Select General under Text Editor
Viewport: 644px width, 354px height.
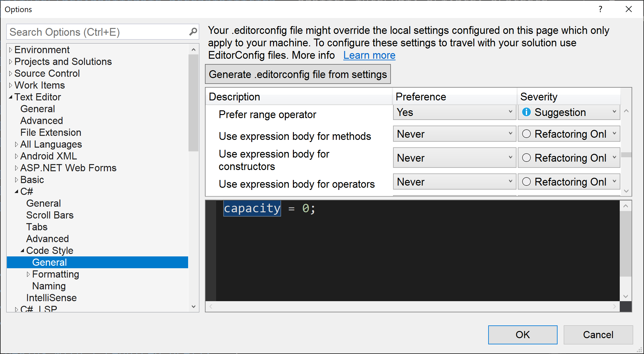[38, 109]
